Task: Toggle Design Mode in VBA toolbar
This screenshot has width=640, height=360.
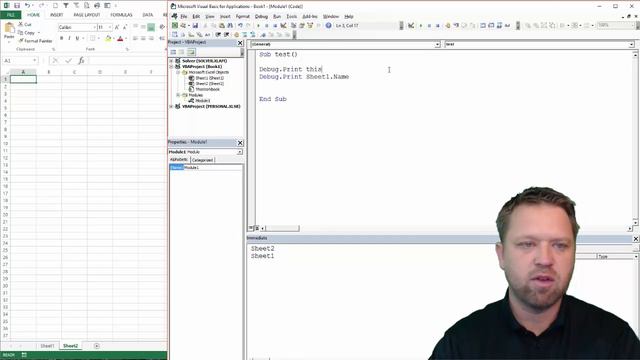Action: [283, 26]
